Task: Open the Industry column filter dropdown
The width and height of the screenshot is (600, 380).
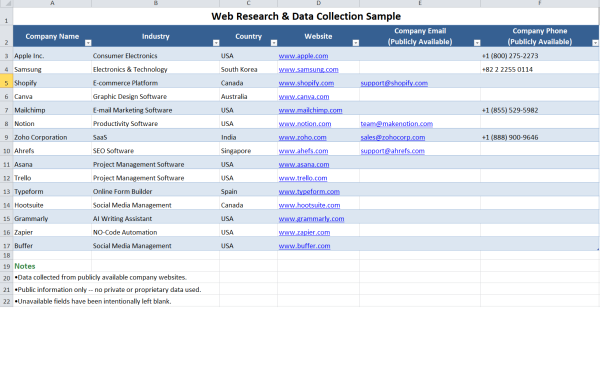Action: coord(216,43)
